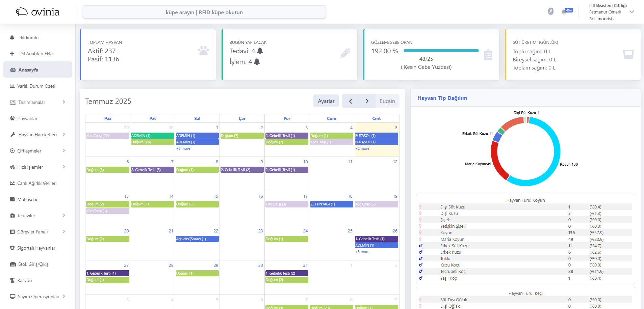Click the Bildirimler bell icon in sidebar

point(12,37)
